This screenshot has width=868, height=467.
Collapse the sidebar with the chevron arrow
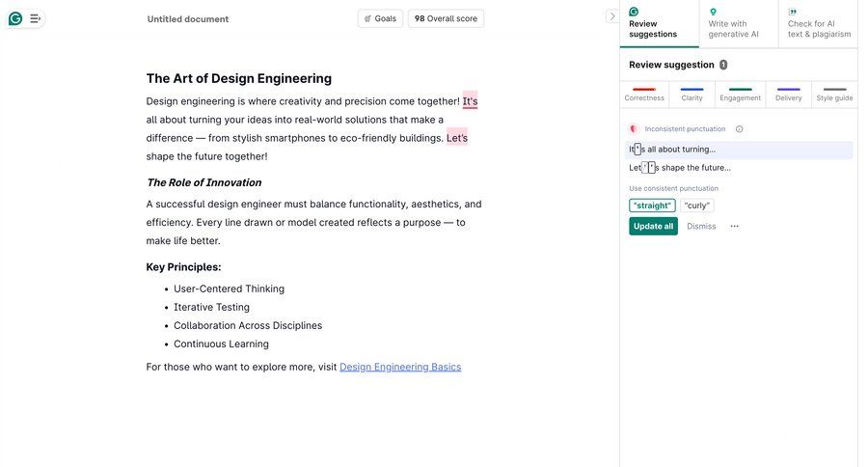pyautogui.click(x=611, y=16)
